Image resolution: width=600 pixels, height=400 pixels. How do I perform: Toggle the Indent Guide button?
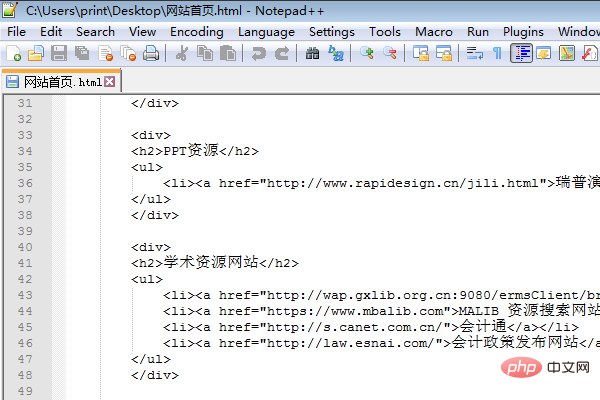tap(522, 53)
